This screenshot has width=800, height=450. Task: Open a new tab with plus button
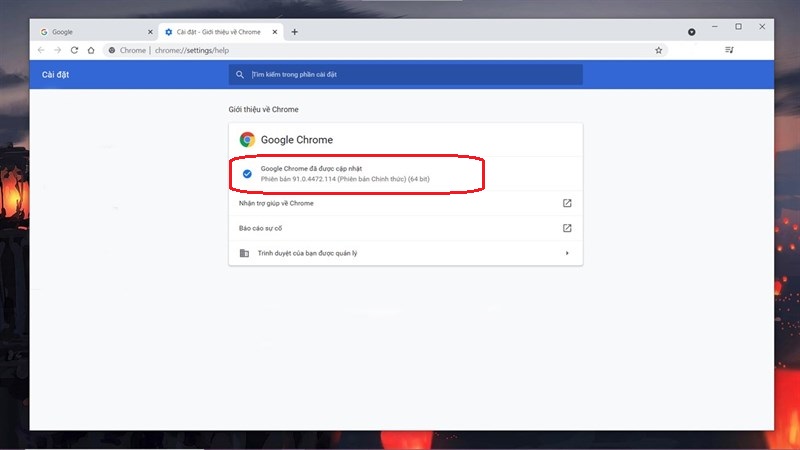(294, 32)
